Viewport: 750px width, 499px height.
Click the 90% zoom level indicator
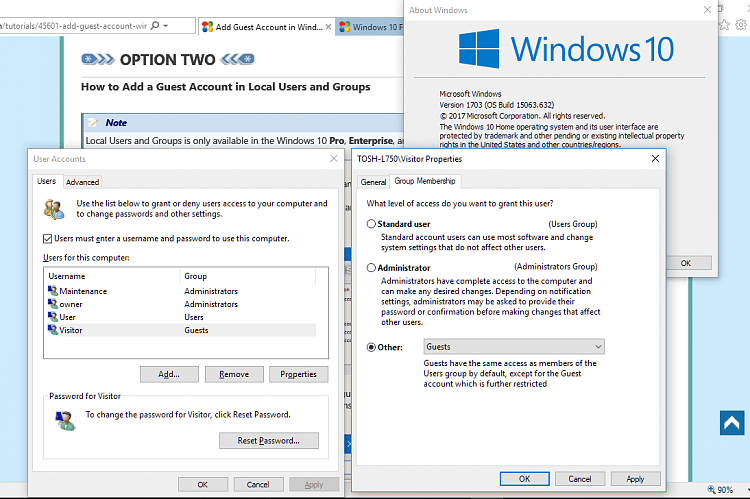[x=721, y=489]
